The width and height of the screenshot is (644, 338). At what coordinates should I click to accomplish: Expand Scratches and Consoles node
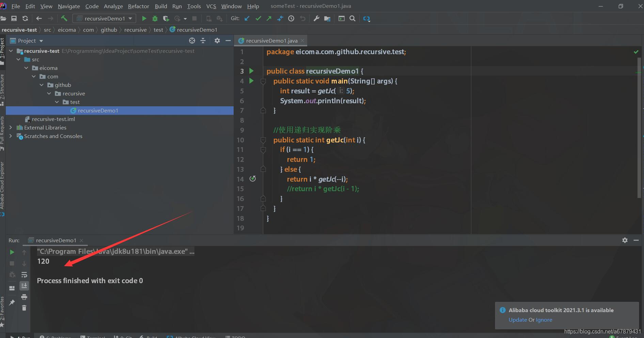(11, 136)
